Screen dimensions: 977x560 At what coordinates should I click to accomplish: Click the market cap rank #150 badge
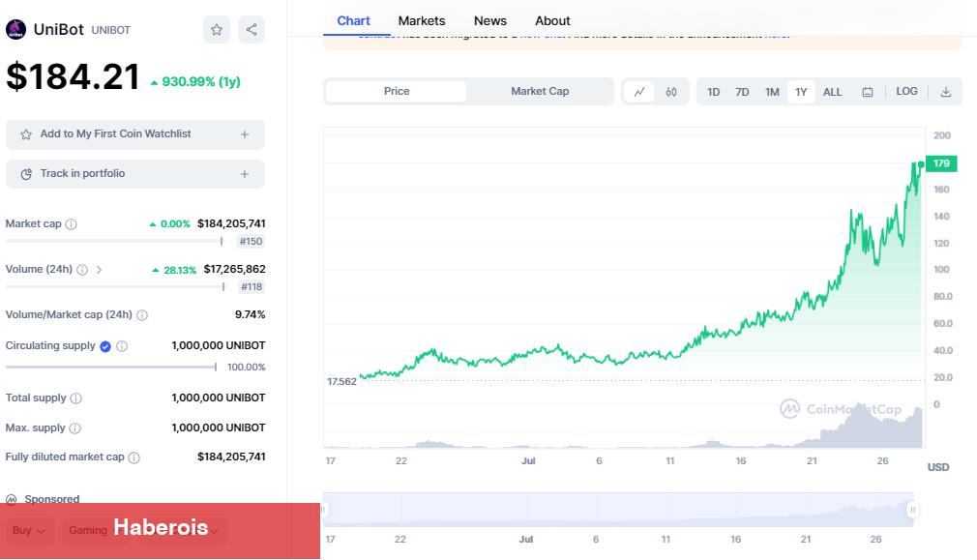click(252, 242)
